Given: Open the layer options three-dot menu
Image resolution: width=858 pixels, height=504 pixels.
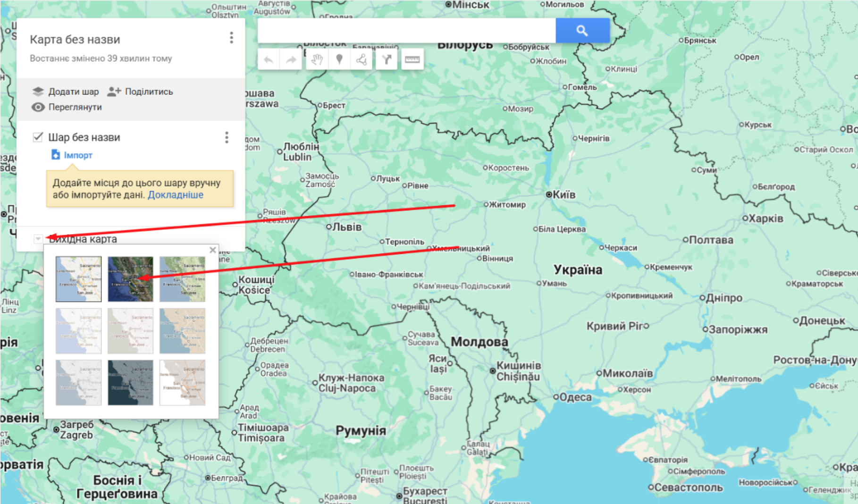Looking at the screenshot, I should click(227, 137).
